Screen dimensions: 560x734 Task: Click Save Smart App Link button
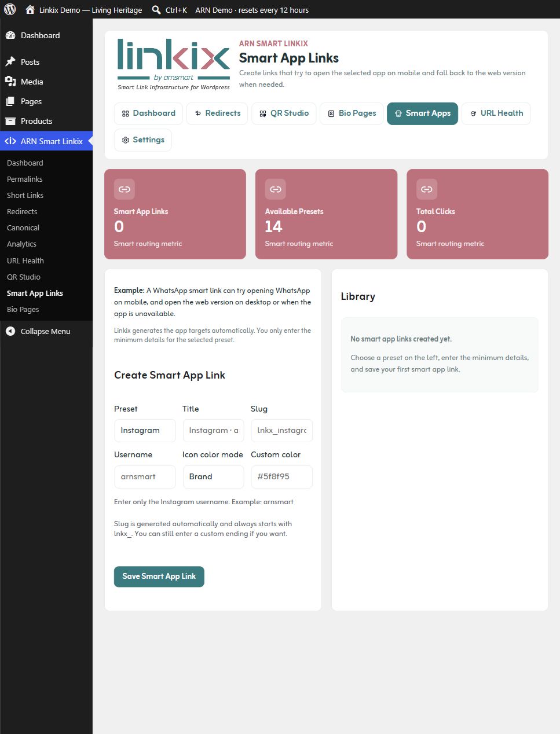[x=159, y=577]
